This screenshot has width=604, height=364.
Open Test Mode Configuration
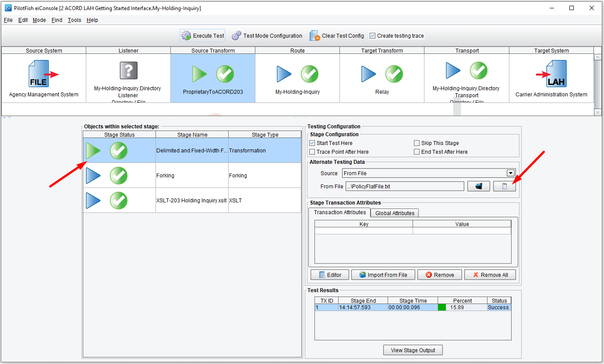[267, 36]
